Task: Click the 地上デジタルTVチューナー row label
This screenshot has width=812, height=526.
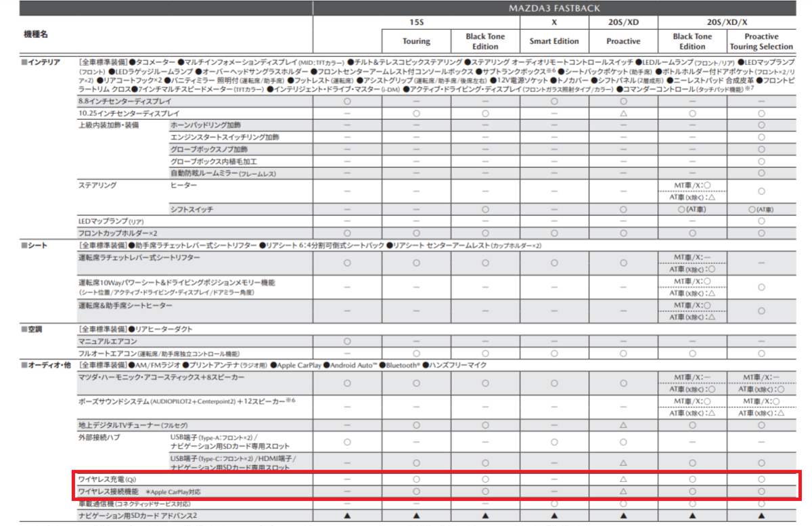Action: click(x=133, y=425)
